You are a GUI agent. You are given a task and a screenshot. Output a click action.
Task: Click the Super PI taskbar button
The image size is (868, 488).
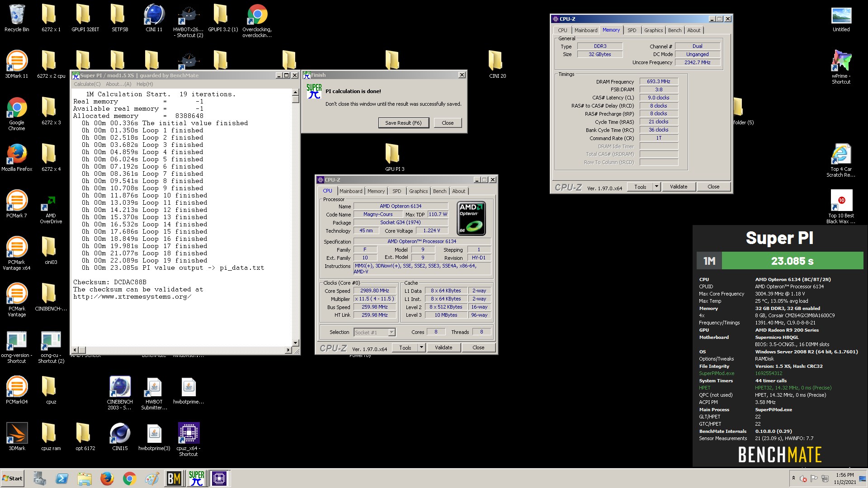click(197, 479)
